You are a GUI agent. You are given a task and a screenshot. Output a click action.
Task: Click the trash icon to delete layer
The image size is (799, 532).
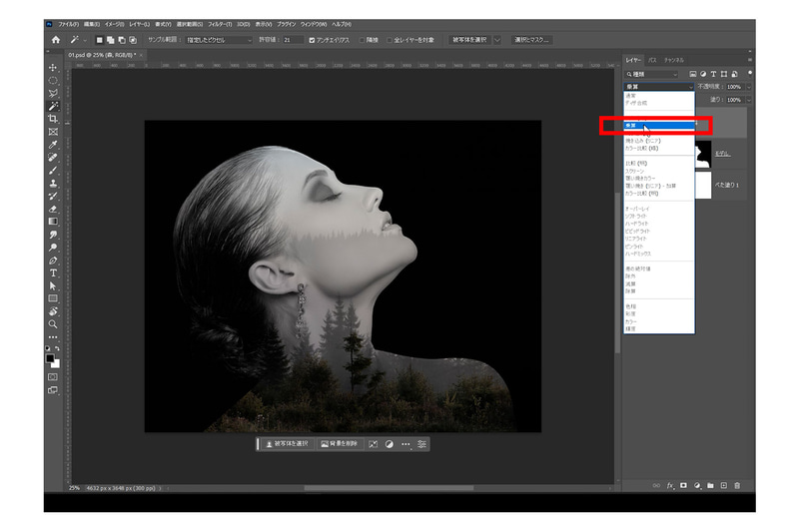[x=737, y=486]
